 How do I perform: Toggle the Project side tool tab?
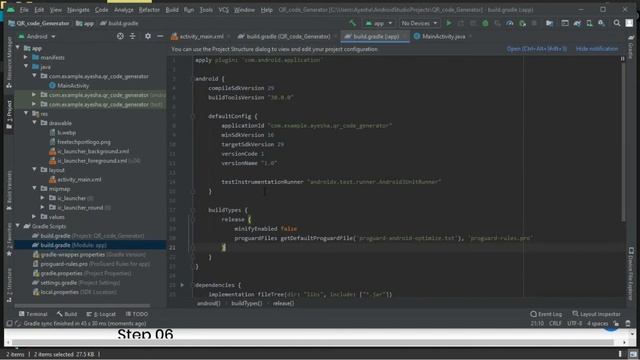click(9, 115)
